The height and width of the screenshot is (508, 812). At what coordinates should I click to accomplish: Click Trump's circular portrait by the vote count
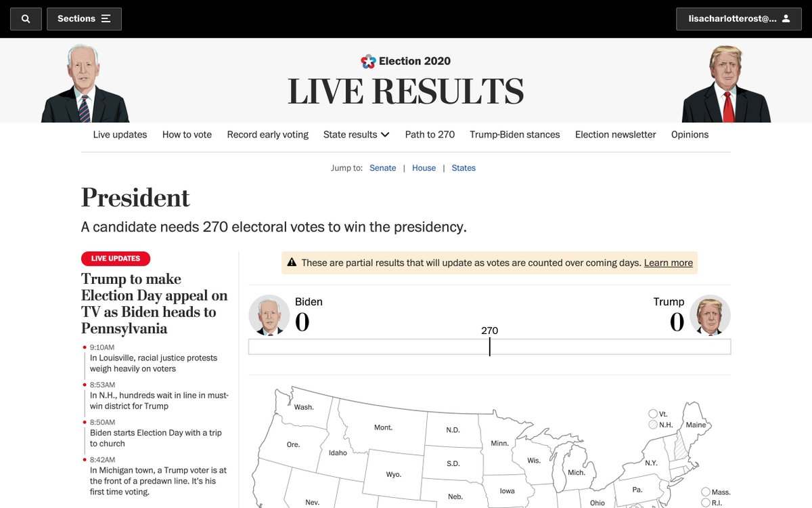pyautogui.click(x=710, y=315)
